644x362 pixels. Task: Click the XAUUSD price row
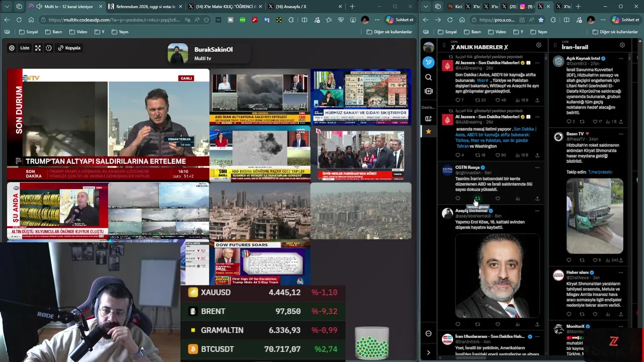coord(263,293)
